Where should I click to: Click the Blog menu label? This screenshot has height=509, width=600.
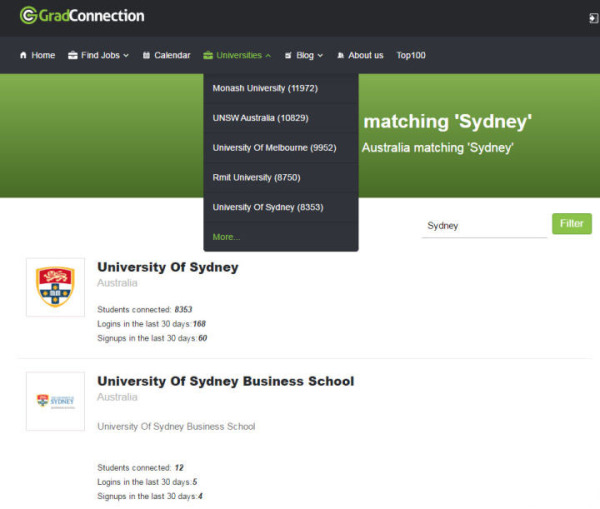pyautogui.click(x=305, y=55)
